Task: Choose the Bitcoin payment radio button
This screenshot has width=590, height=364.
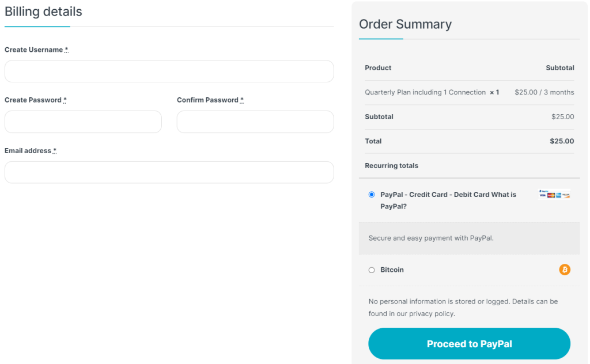Action: [x=372, y=270]
